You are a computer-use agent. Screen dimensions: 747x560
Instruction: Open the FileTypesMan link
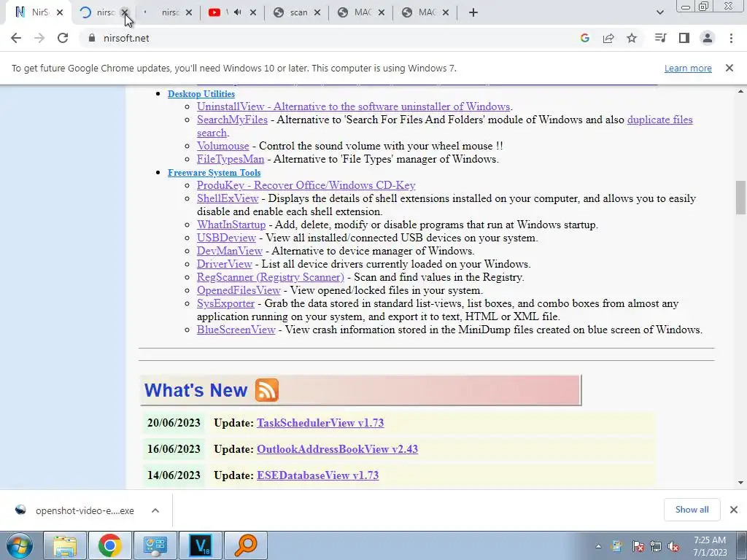coord(230,159)
